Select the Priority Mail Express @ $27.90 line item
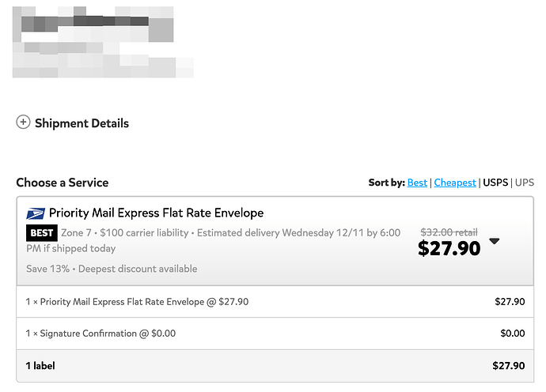Viewport: 546px width, 392px height. coord(138,301)
